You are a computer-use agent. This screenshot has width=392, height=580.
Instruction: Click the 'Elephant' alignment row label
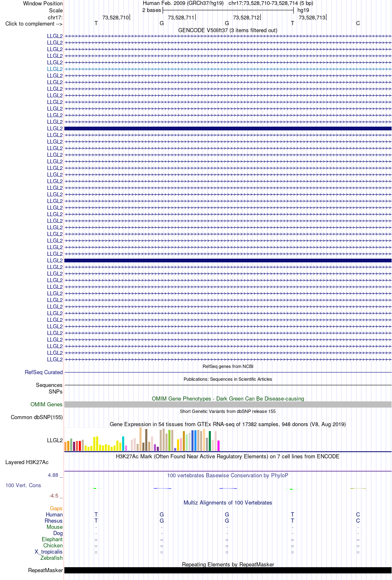[52, 539]
